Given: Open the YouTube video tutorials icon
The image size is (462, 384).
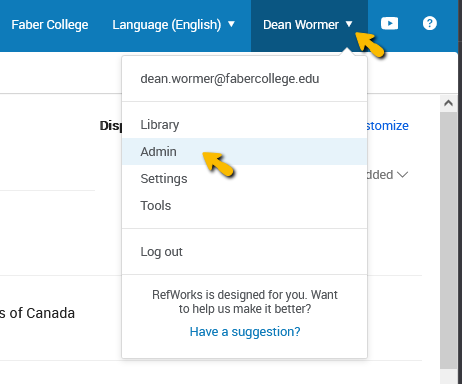Looking at the screenshot, I should click(x=389, y=23).
